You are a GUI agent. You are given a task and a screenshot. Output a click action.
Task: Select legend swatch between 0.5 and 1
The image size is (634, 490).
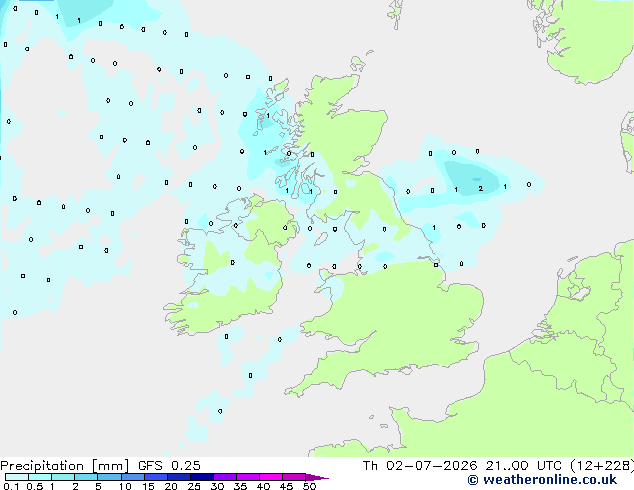coord(40,477)
